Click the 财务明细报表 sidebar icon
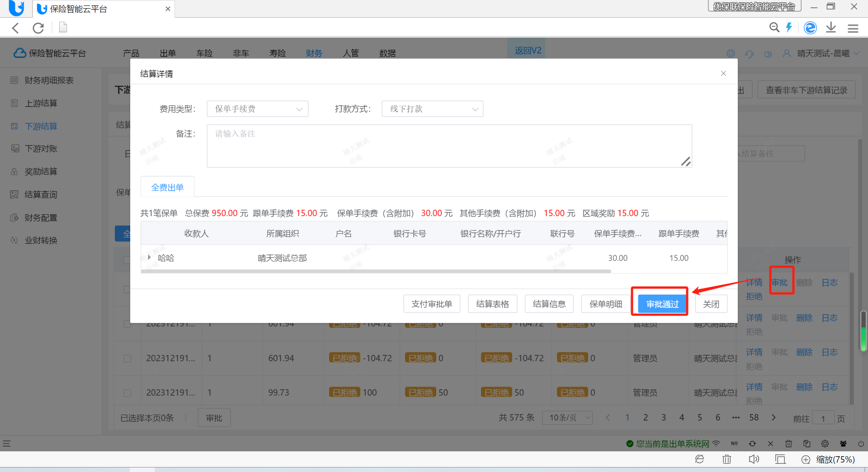Viewport: 868px width, 472px height. pyautogui.click(x=14, y=80)
